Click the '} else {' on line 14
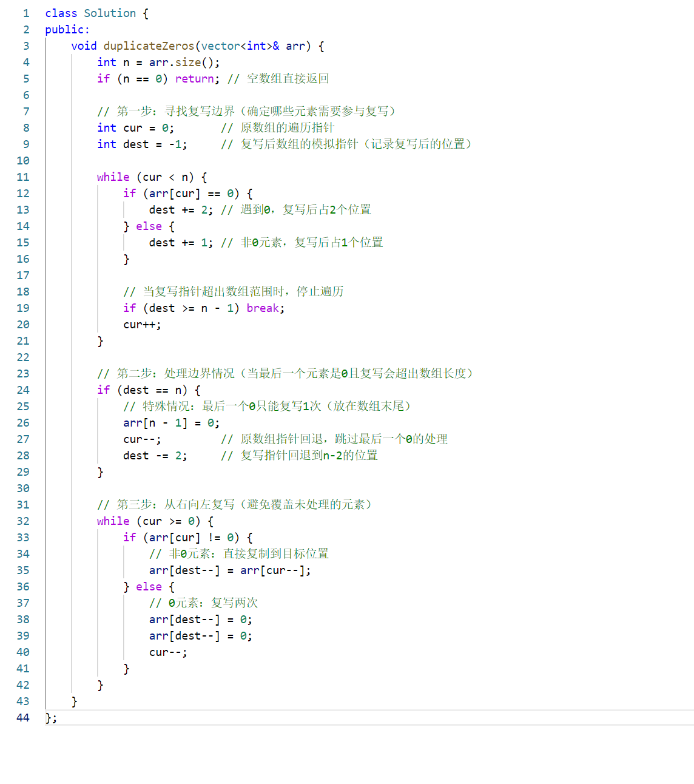The width and height of the screenshot is (694, 784). coord(149,226)
